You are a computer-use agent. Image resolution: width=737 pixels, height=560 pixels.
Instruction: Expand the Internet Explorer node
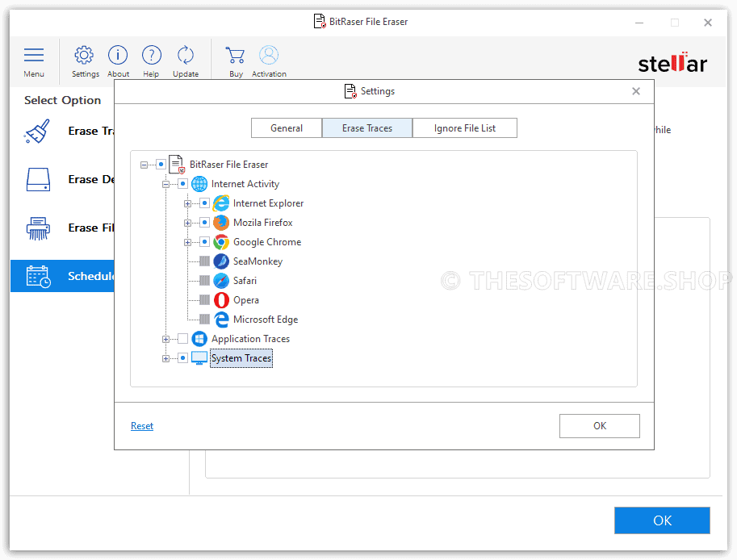(187, 204)
